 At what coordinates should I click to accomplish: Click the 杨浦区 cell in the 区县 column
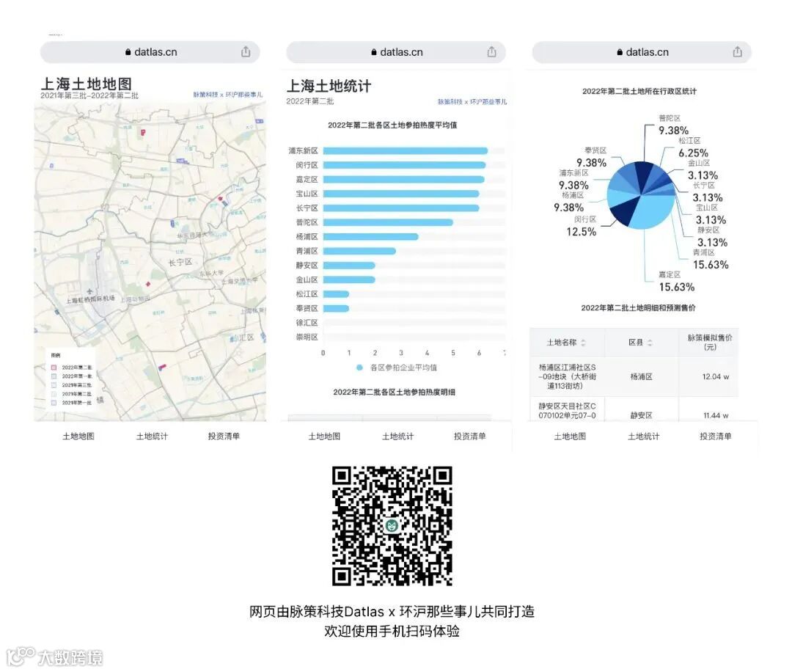tap(642, 376)
